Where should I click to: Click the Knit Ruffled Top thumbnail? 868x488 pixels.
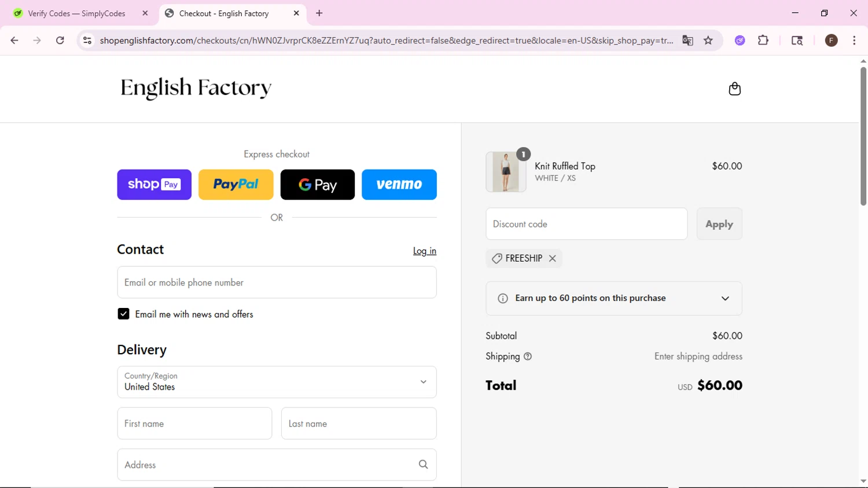(506, 172)
